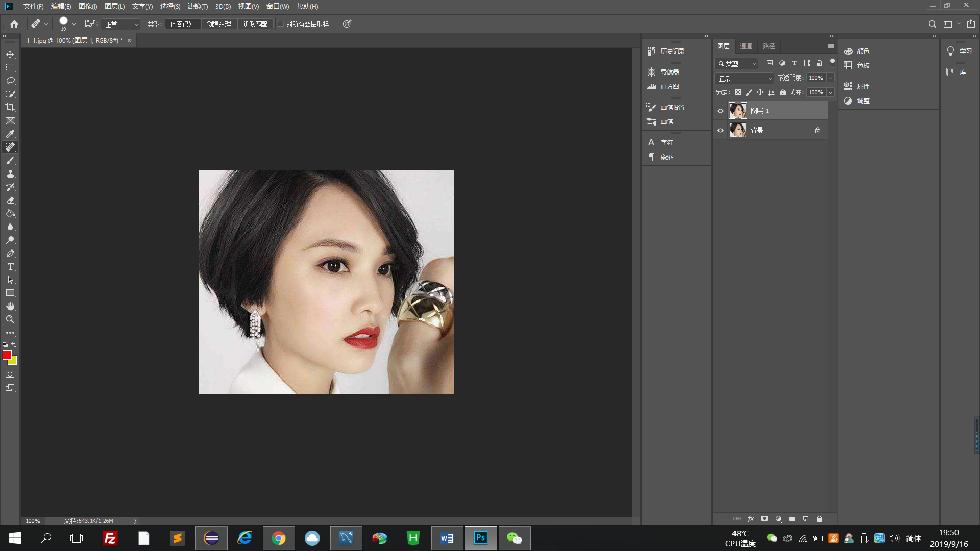Choose the 创建纹理 type button
Screen dimensions: 980x551
tap(219, 24)
